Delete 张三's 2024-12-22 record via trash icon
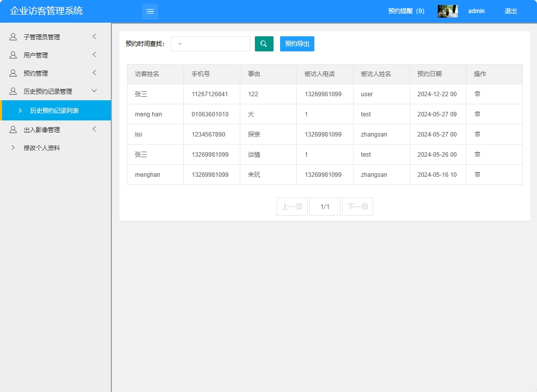Image resolution: width=537 pixels, height=392 pixels. pos(477,94)
